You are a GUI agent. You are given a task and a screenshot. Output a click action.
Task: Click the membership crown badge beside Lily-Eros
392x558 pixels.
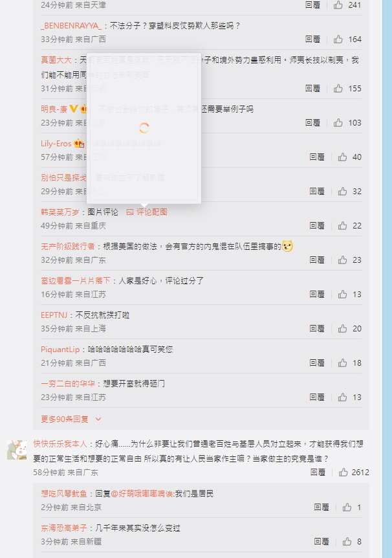[x=80, y=144]
